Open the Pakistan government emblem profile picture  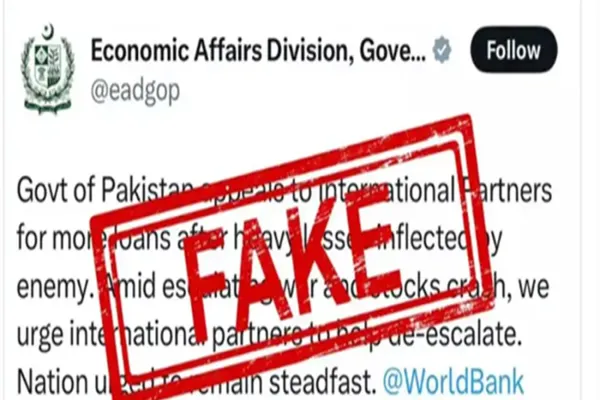[x=47, y=69]
